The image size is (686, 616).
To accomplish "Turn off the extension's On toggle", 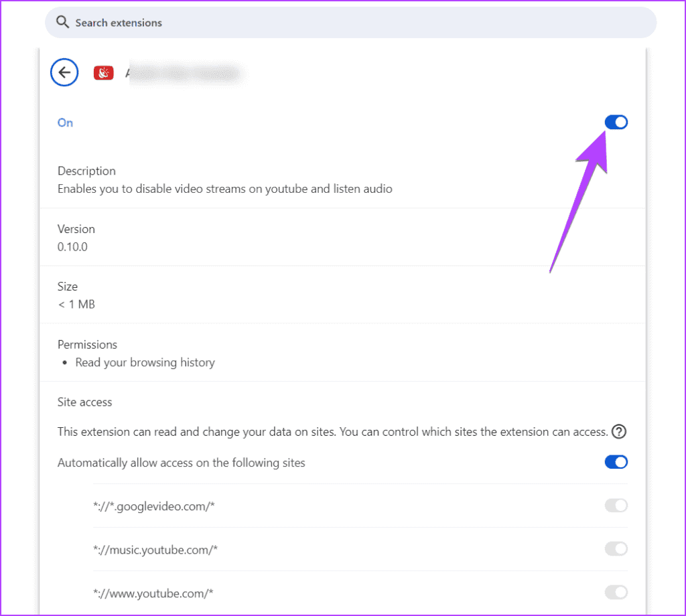I will 616,123.
